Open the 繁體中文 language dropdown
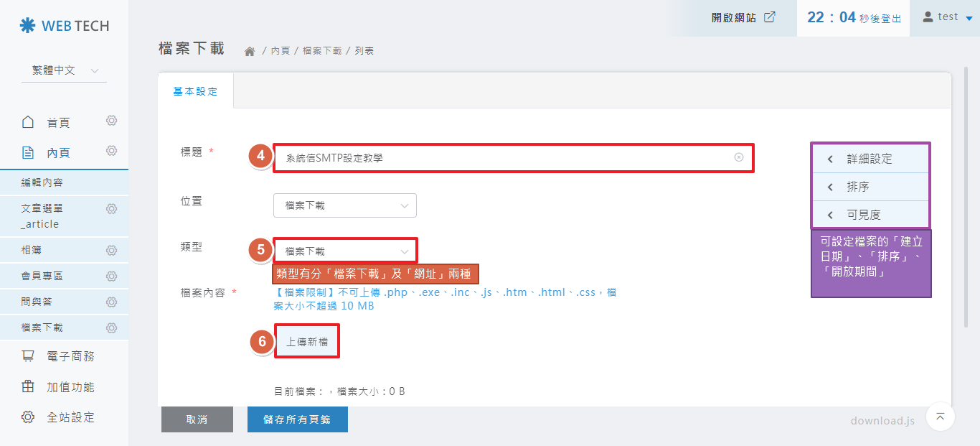This screenshot has width=980, height=446. [x=65, y=70]
